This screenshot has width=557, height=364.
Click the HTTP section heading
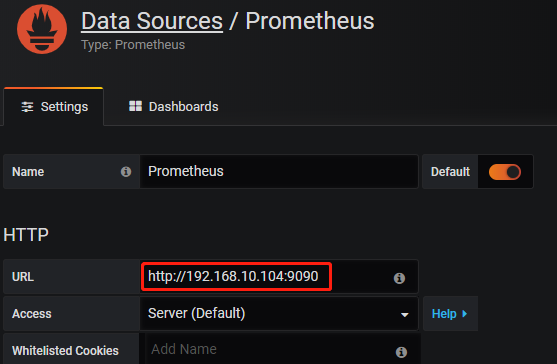(x=26, y=235)
